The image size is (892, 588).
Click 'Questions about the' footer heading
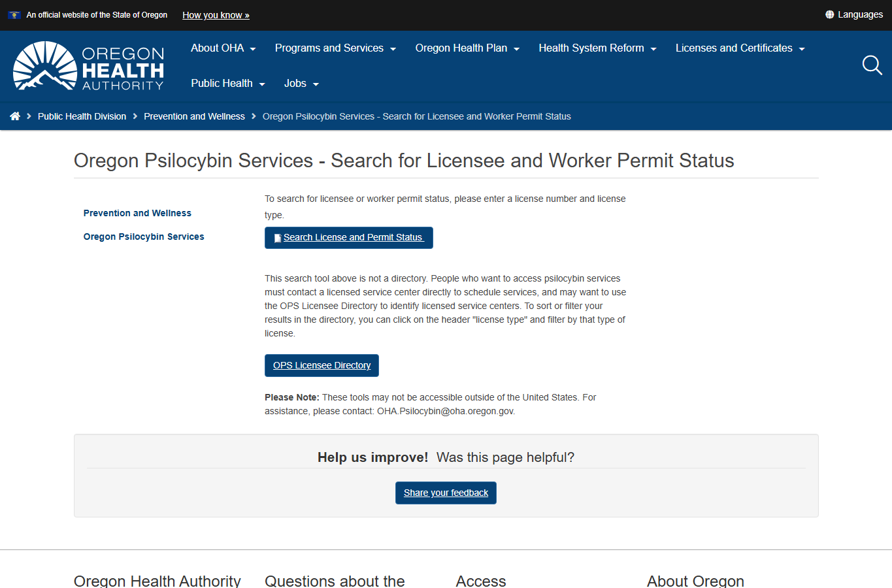pyautogui.click(x=335, y=580)
